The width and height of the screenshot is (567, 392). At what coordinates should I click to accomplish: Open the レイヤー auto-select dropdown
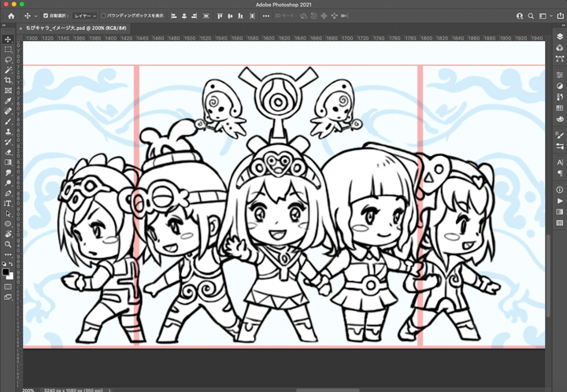point(85,16)
